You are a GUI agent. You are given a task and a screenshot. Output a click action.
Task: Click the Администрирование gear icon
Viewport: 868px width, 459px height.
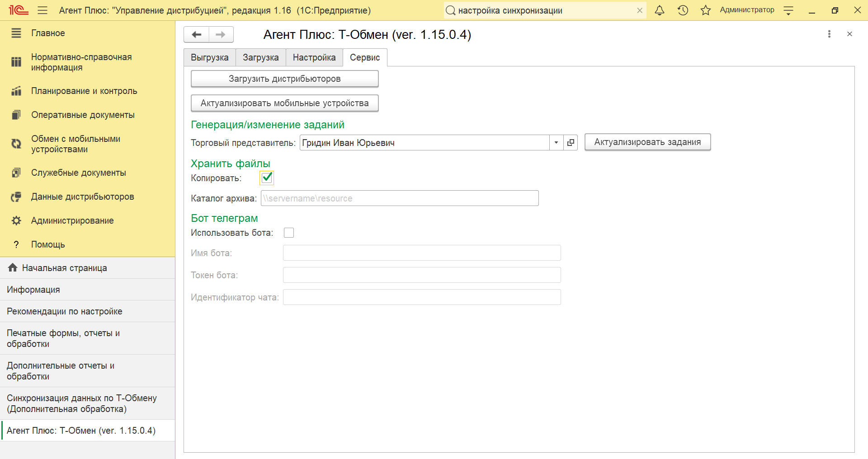pos(16,220)
